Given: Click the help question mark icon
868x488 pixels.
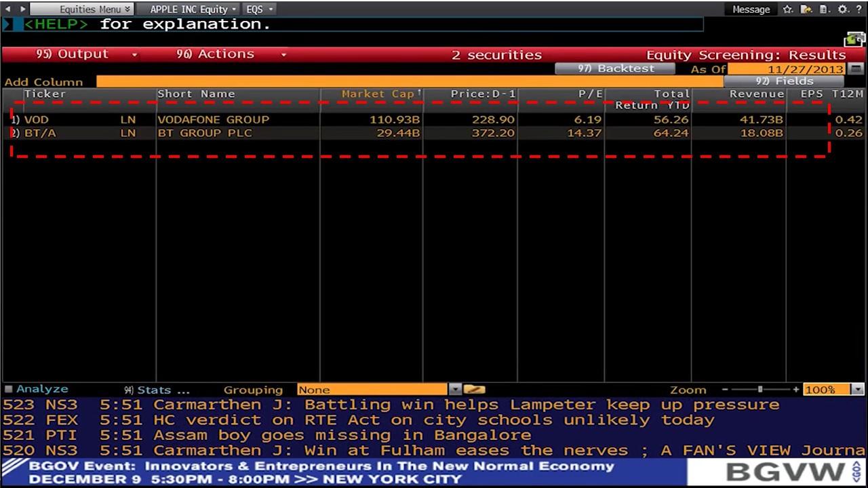Looking at the screenshot, I should coord(859,9).
